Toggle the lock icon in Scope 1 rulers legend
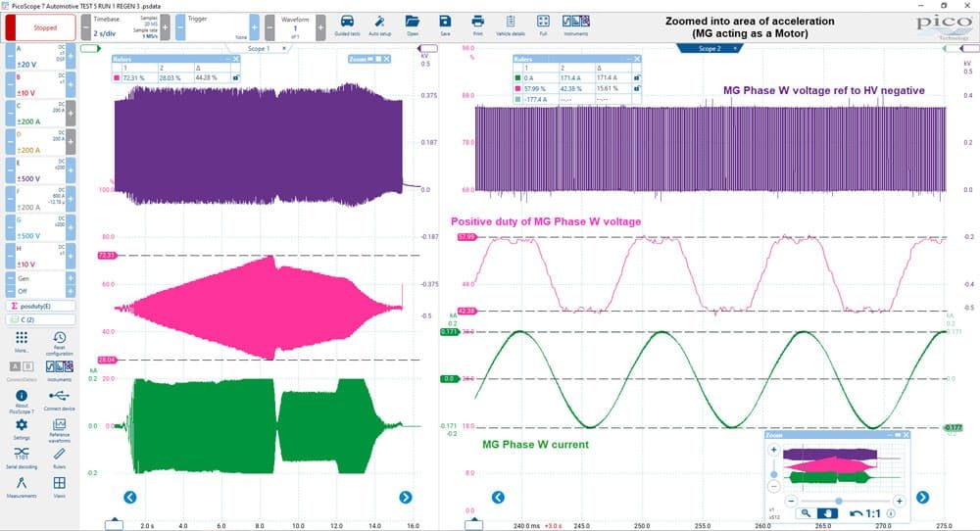The image size is (980, 531). click(235, 78)
